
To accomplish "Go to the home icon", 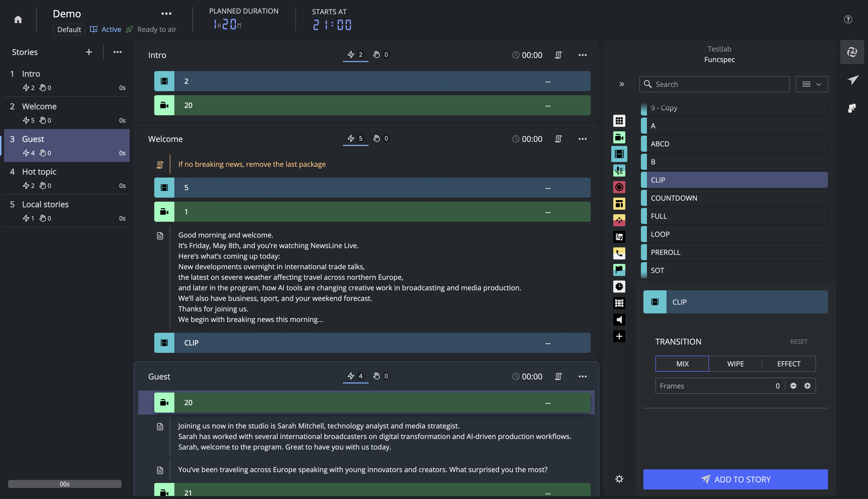I will [x=18, y=19].
